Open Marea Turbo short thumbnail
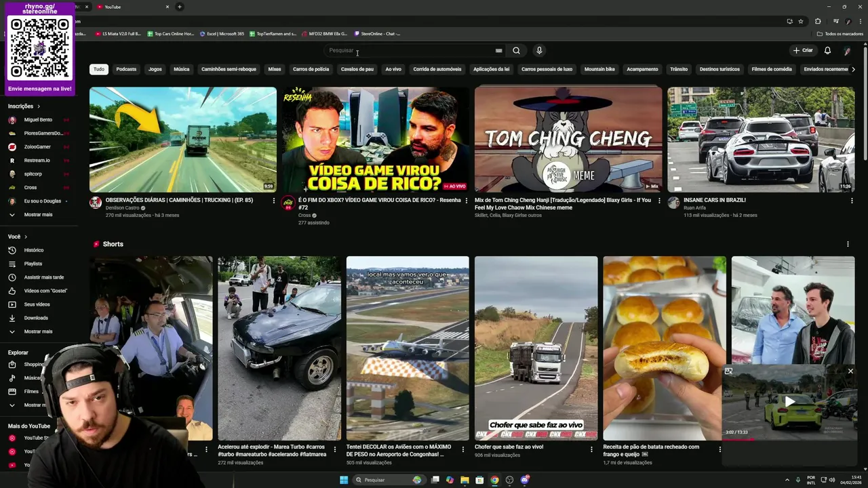Image resolution: width=868 pixels, height=488 pixels. pos(279,348)
